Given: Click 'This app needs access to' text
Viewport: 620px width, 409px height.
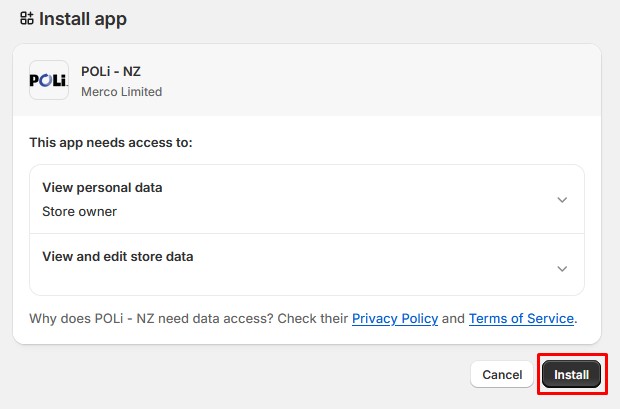Looking at the screenshot, I should (x=110, y=143).
